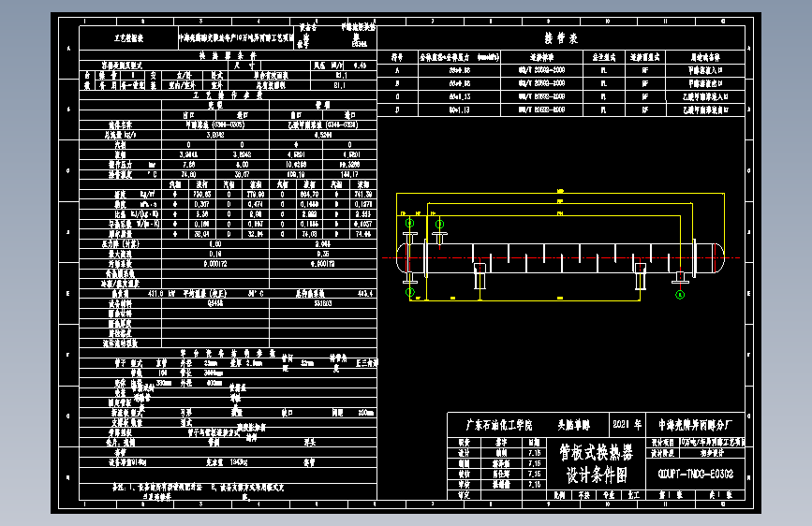Click the topmost yellow dimension line
Viewport: 812px width, 526px height.
coord(560,194)
